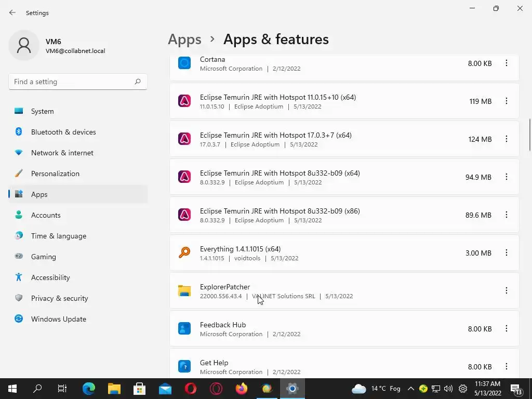Select Time & language in the sidebar
The height and width of the screenshot is (399, 532).
click(x=78, y=236)
